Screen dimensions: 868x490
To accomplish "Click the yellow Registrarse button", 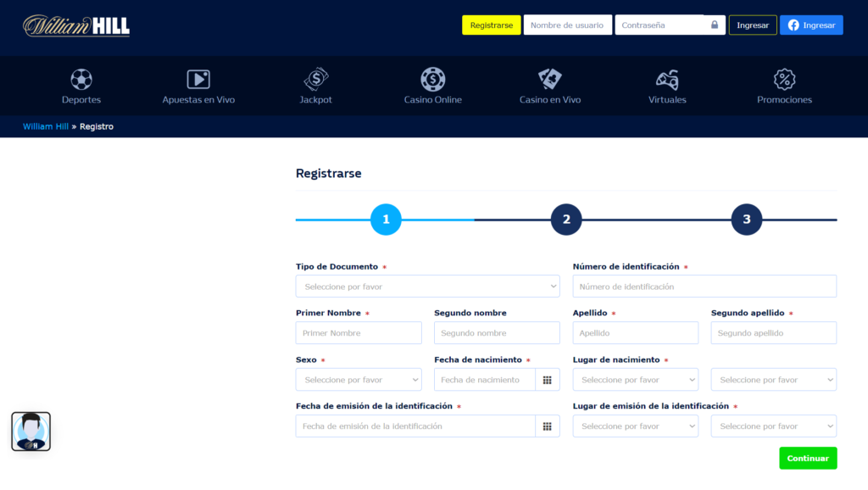I will coord(492,25).
